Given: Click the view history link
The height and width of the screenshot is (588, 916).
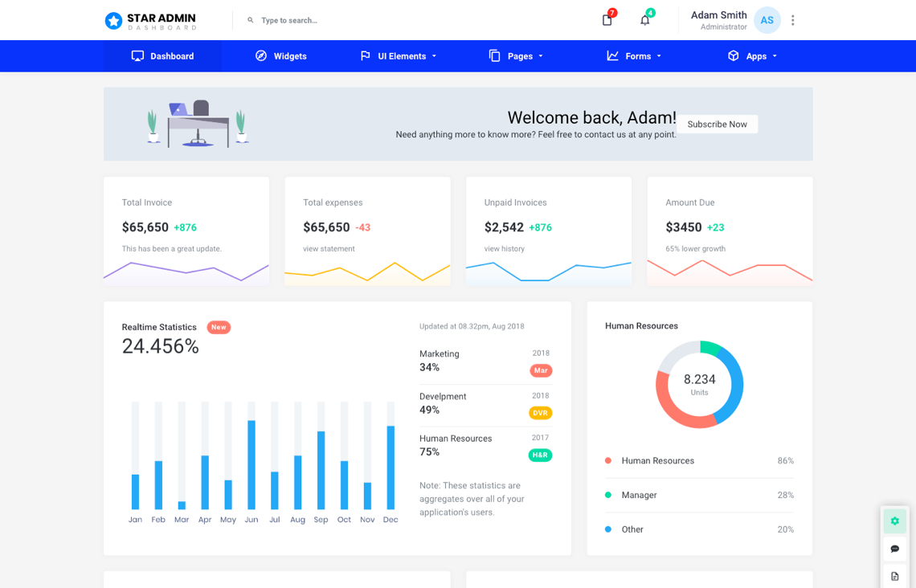Looking at the screenshot, I should click(x=504, y=249).
